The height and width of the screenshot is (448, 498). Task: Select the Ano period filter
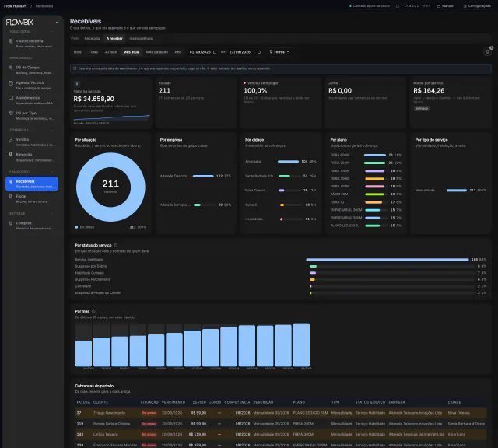(178, 52)
